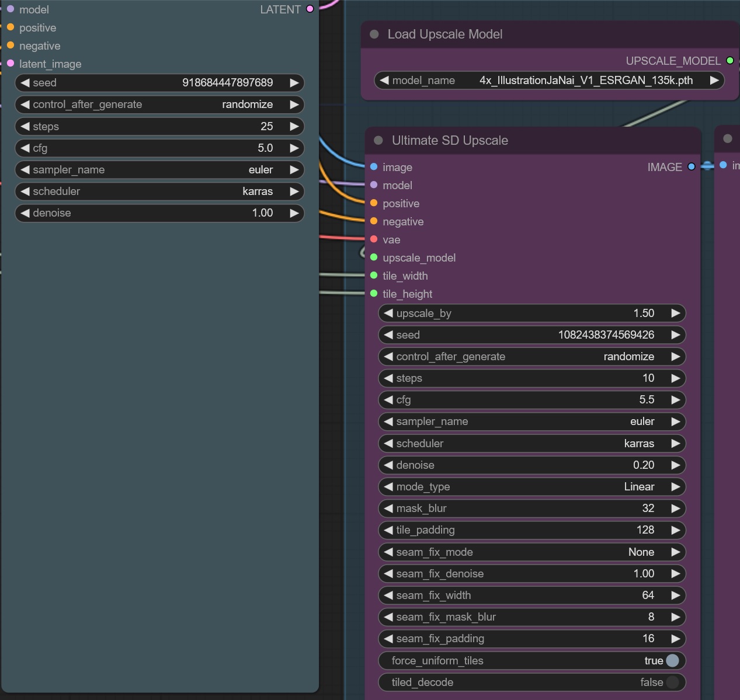Click the Load Upscale Model node title
This screenshot has height=700, width=740.
(x=445, y=34)
